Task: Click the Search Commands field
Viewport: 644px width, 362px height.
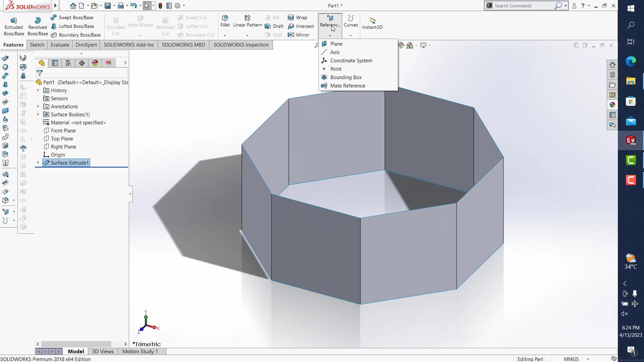Action: [523, 6]
